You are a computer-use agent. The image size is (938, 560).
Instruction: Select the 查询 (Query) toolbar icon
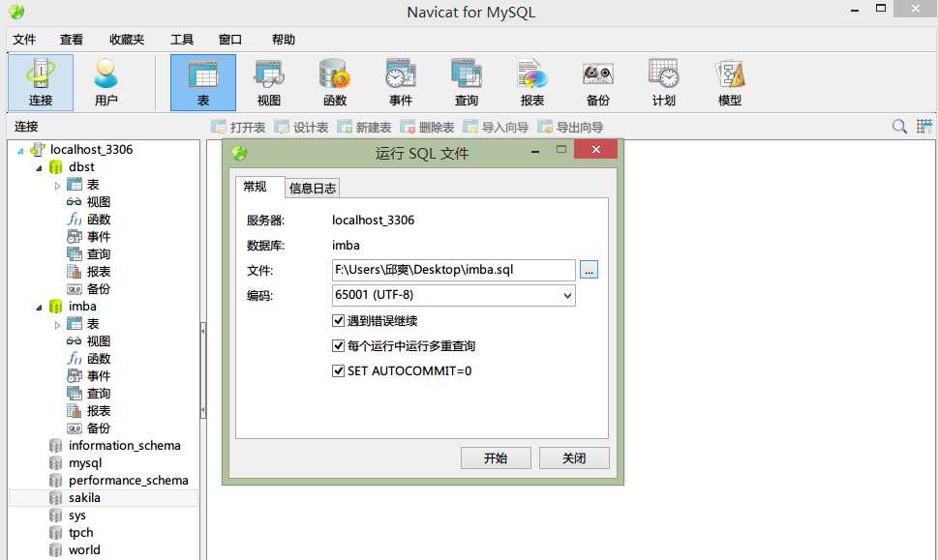pos(466,82)
